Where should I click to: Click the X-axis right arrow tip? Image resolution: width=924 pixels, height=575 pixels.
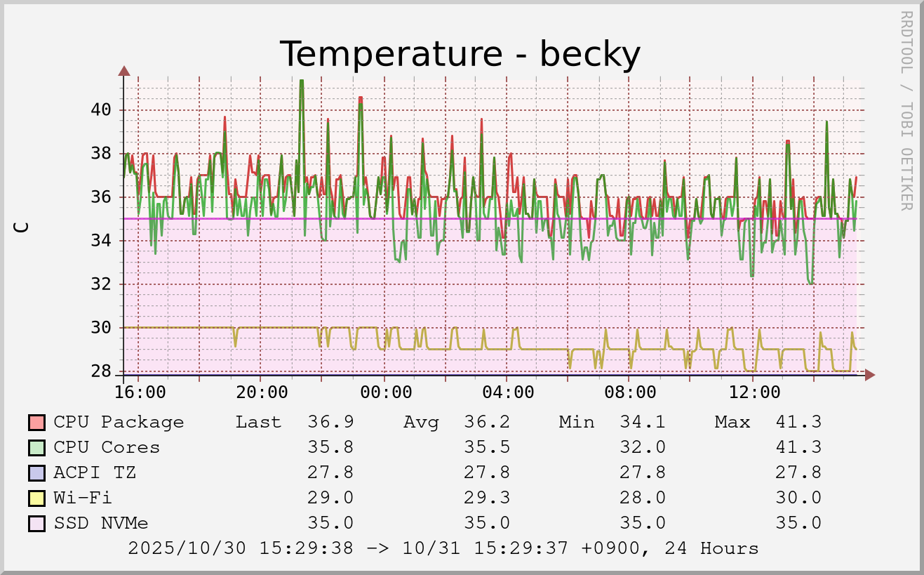869,376
